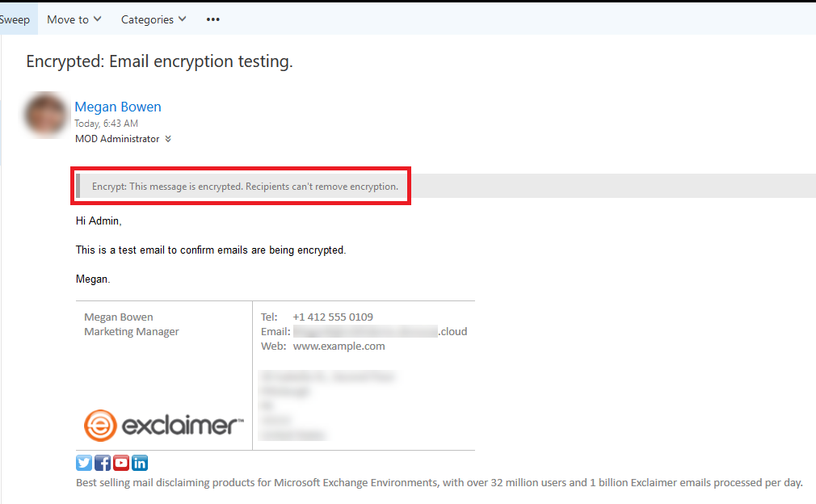
Task: Expand the Categories dropdown
Action: tap(154, 19)
